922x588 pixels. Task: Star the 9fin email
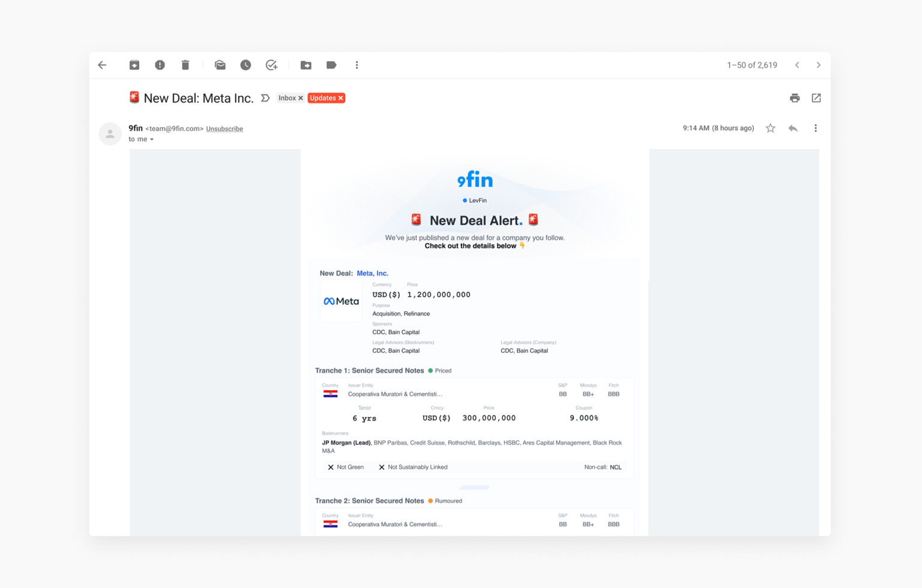point(771,128)
